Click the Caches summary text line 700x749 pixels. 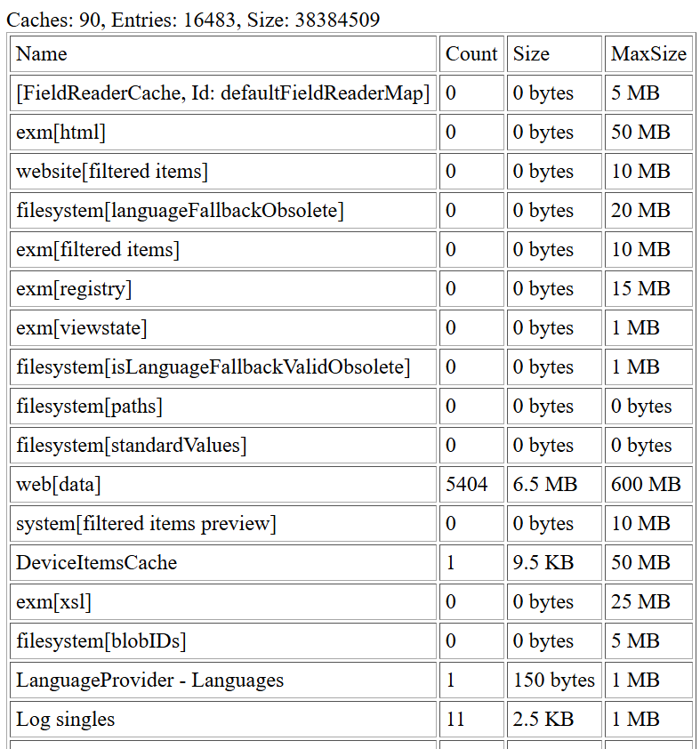click(x=193, y=20)
